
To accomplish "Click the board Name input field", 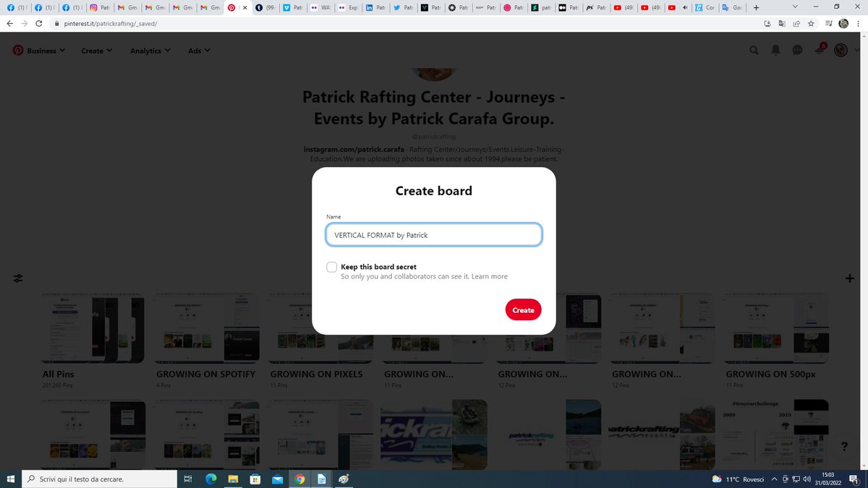I will coord(434,235).
